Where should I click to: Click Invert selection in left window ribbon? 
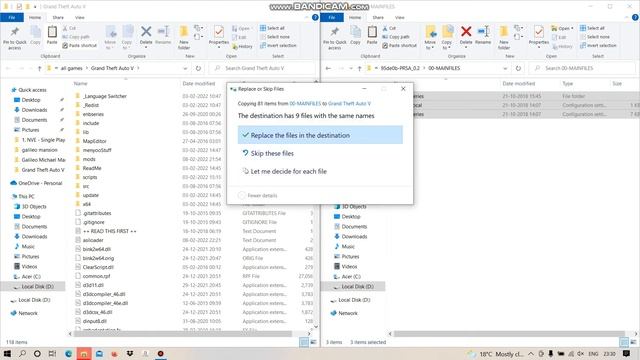tap(278, 46)
